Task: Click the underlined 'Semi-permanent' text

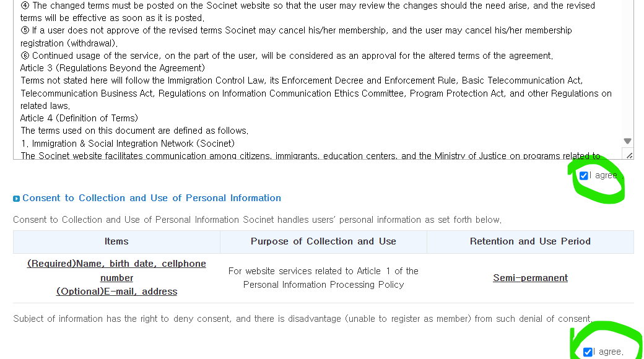Action: tap(530, 278)
